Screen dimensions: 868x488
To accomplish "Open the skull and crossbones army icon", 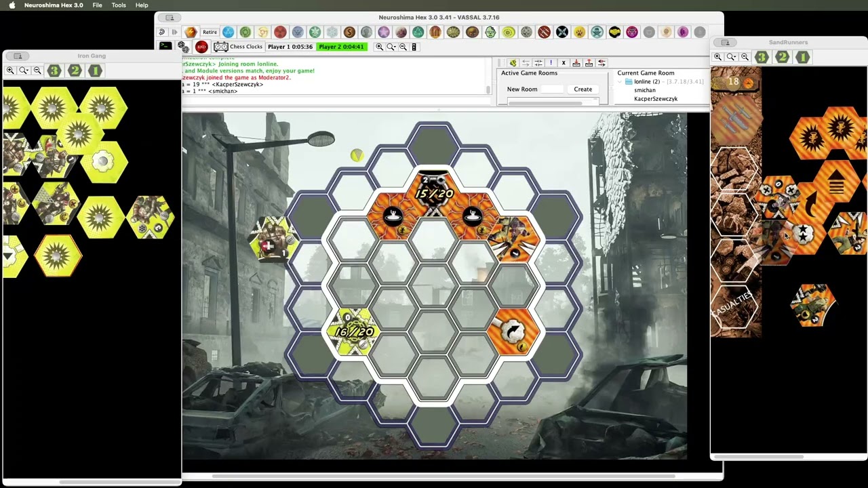I will pos(596,32).
